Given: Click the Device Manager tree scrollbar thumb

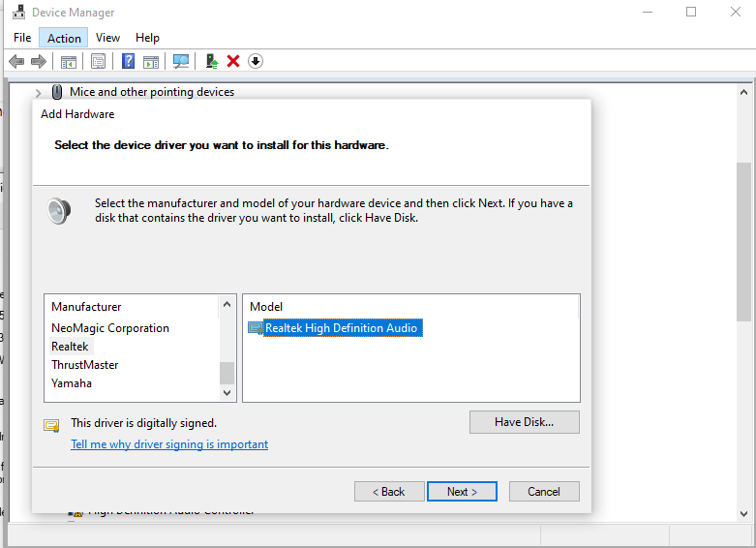Looking at the screenshot, I should coord(743,242).
